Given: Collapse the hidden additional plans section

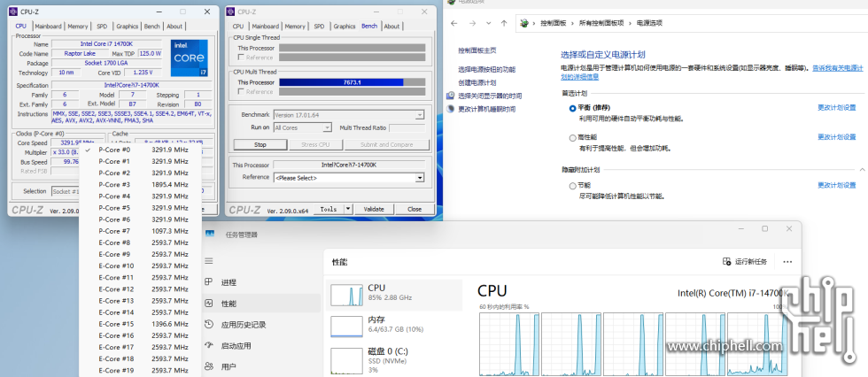Looking at the screenshot, I should pos(861,170).
